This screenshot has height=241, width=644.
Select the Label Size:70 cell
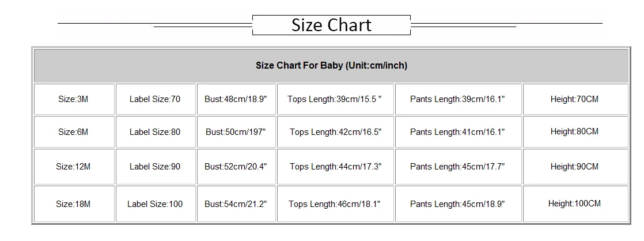coord(156,99)
